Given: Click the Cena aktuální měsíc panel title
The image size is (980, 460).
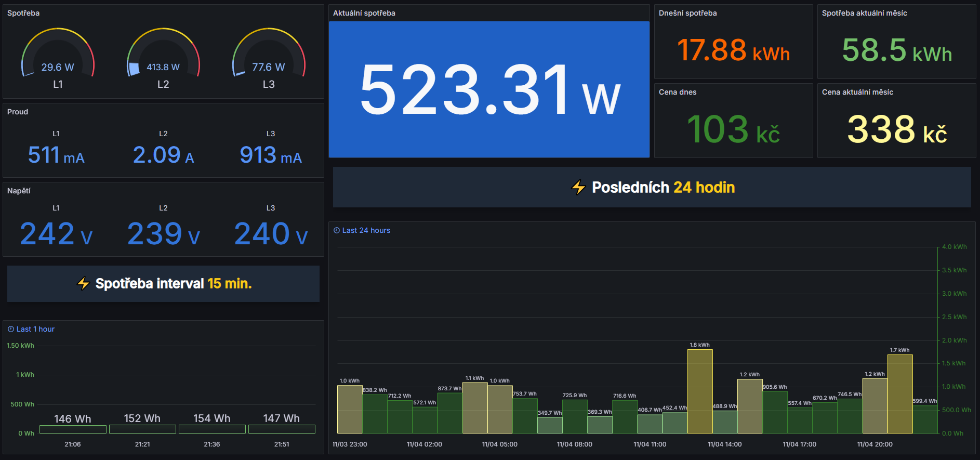Looking at the screenshot, I should pyautogui.click(x=857, y=92).
